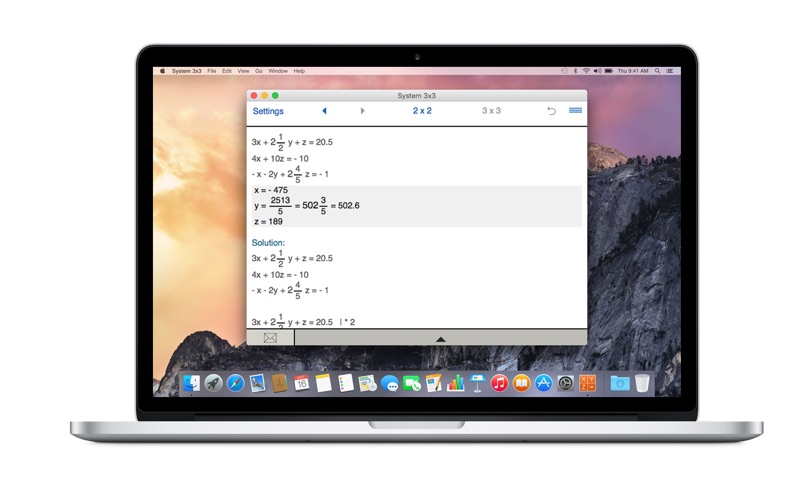The width and height of the screenshot is (800, 500).
Task: Open Numbers chart icon in the dock
Action: coord(456,383)
